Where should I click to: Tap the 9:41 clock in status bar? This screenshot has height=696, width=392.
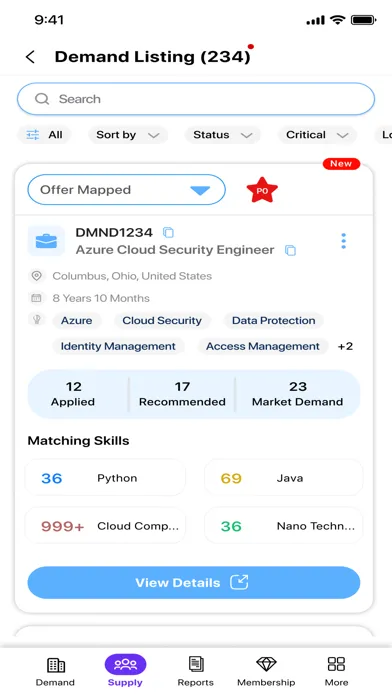point(49,20)
